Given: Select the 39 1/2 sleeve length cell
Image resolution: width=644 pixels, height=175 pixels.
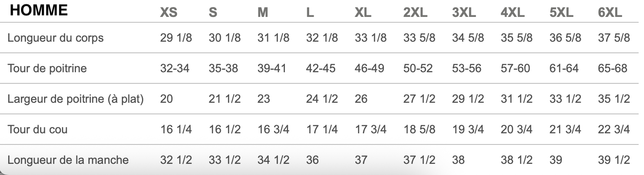Looking at the screenshot, I should point(614,159).
